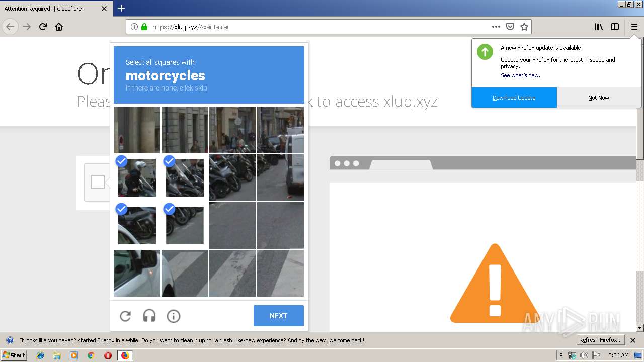
Task: Go forward one page
Action: click(27, 27)
